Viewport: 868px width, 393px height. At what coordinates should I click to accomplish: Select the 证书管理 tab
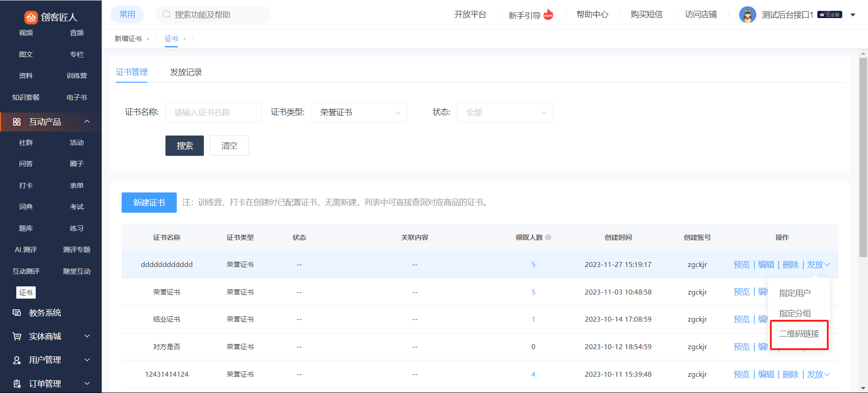(132, 72)
